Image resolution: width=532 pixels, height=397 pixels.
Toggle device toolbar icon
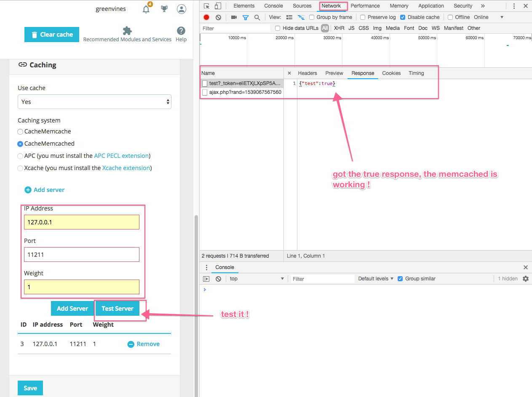click(218, 6)
